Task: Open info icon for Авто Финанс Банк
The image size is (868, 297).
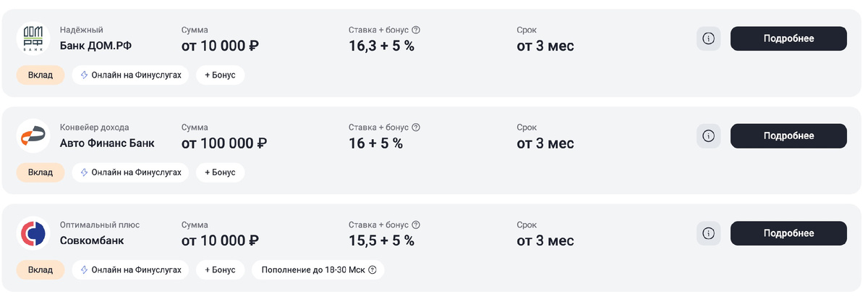Action: [708, 136]
